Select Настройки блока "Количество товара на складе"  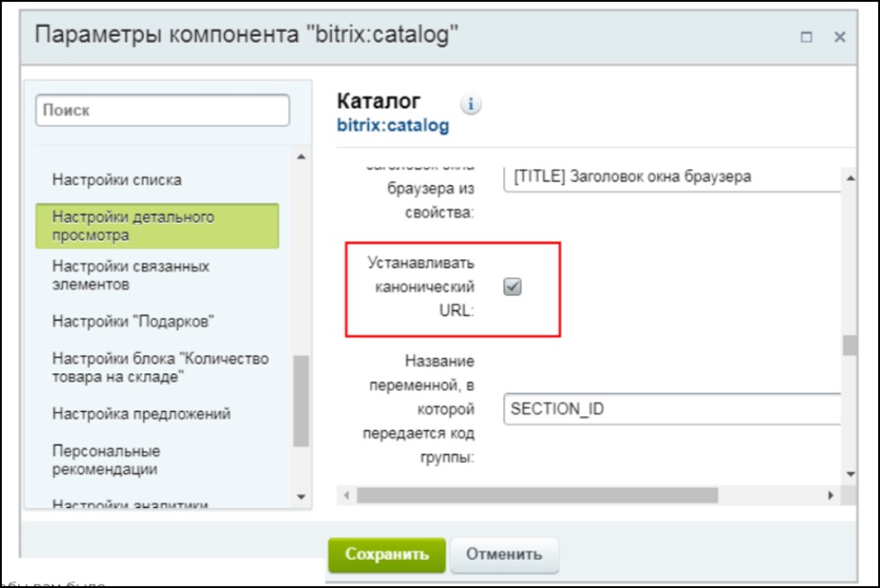pyautogui.click(x=160, y=368)
